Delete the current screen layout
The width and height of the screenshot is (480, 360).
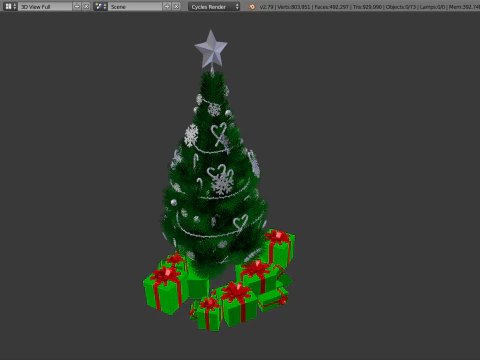86,6
